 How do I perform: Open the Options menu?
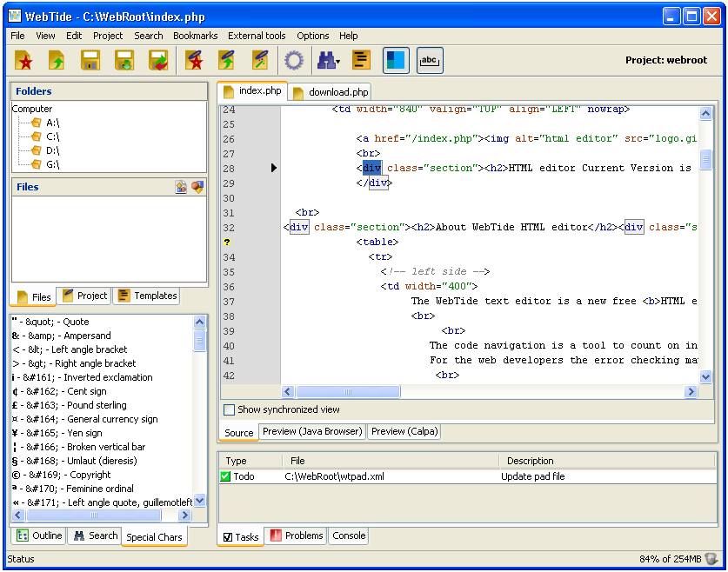[x=313, y=36]
